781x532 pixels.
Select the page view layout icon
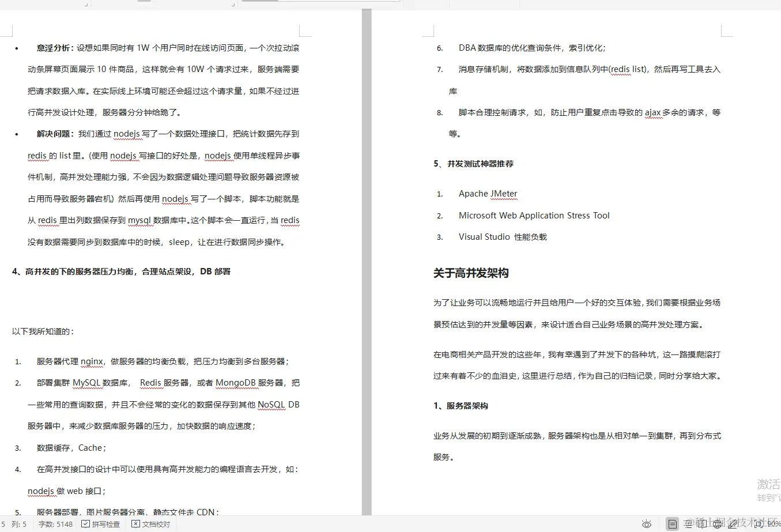[673, 524]
